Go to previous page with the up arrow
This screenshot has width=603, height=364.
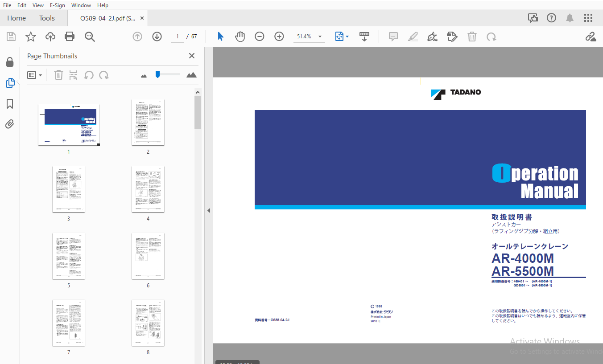137,37
